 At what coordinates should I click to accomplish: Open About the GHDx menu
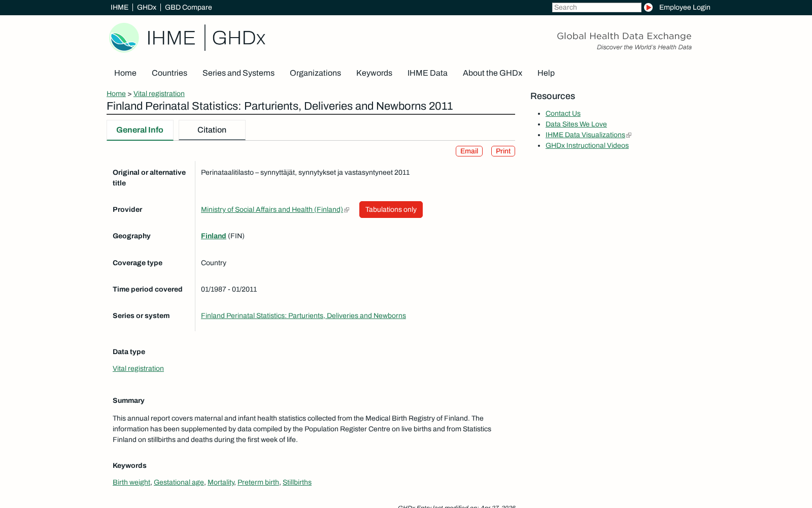coord(492,73)
